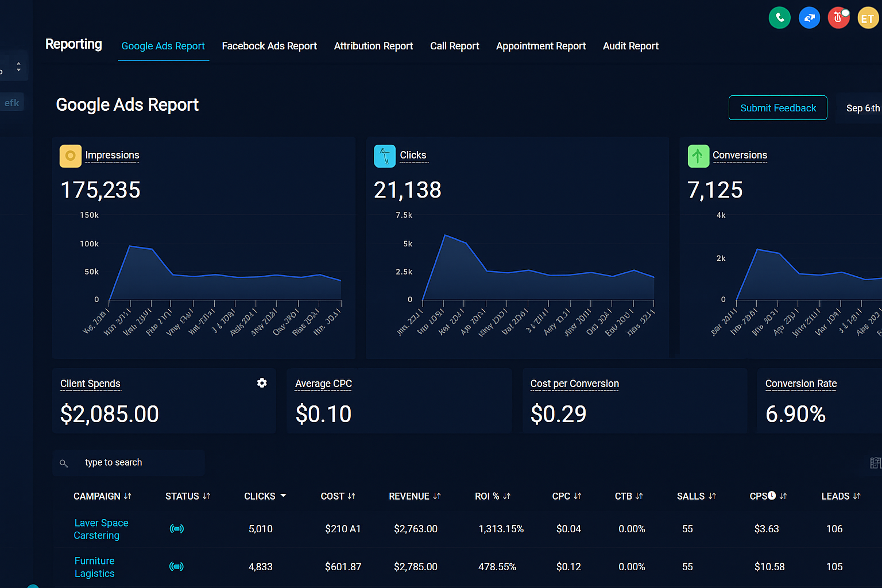
Task: Open the Sep 6th date range picker
Action: click(x=862, y=108)
